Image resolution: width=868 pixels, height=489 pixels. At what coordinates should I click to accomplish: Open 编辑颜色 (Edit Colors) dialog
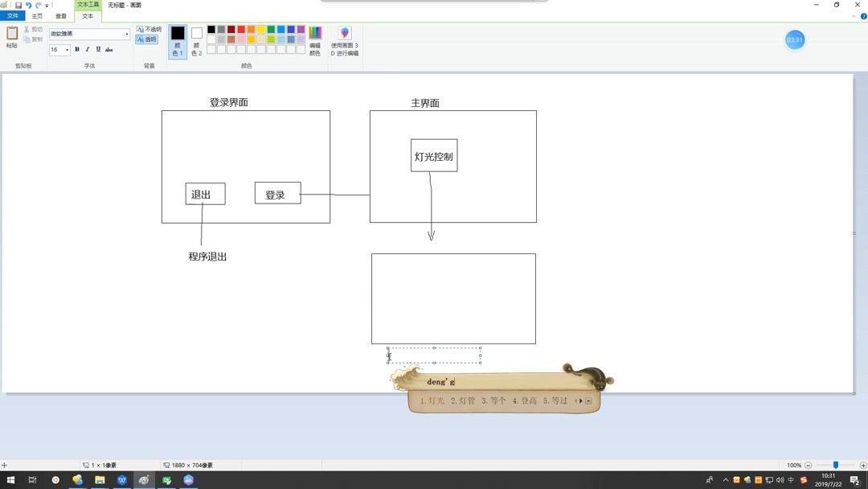click(x=315, y=35)
